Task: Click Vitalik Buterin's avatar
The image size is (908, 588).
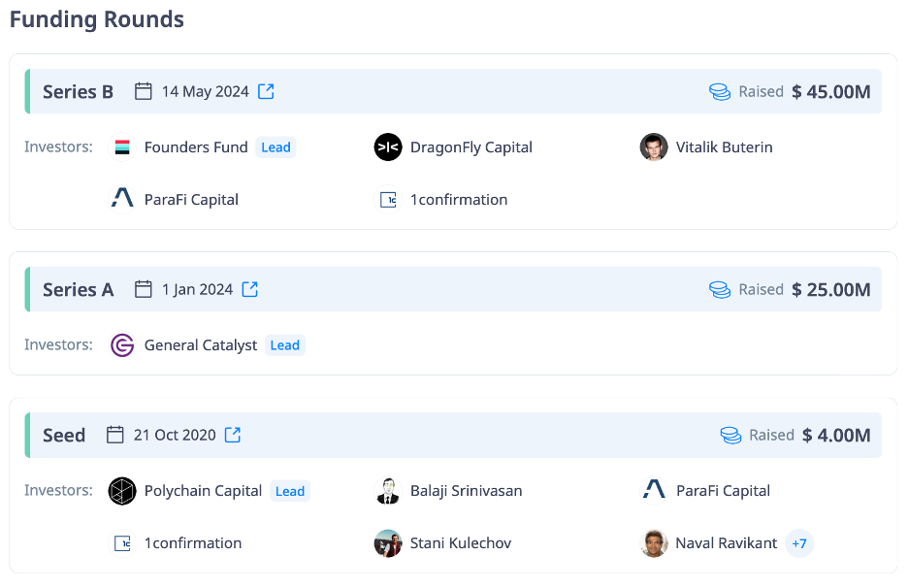Action: pos(654,147)
